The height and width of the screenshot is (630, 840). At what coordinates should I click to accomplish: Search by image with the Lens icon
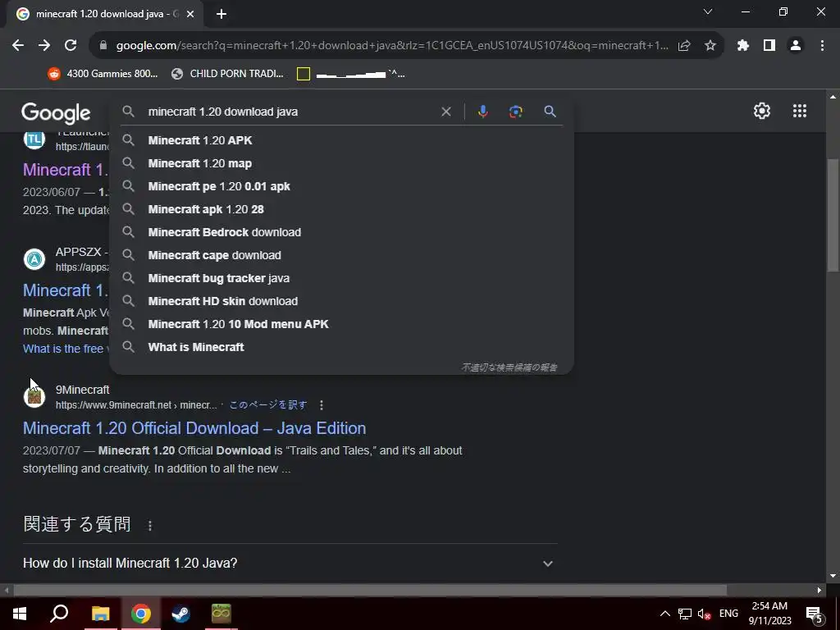(x=515, y=112)
